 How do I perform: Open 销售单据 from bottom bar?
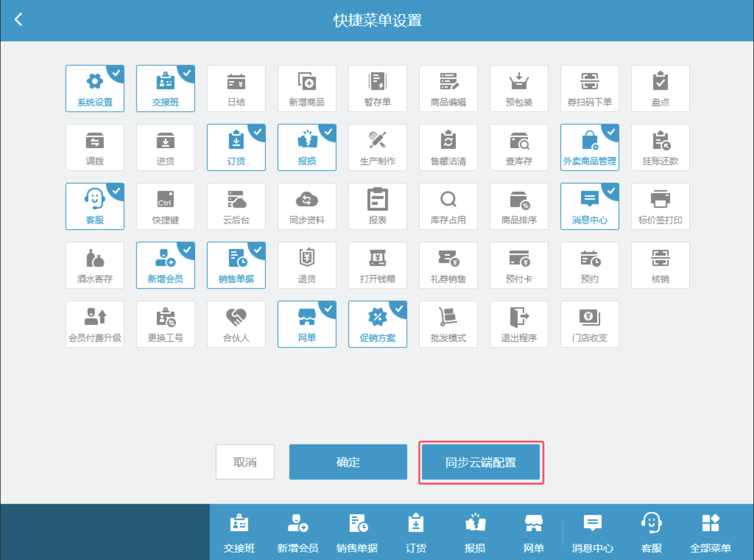click(357, 532)
